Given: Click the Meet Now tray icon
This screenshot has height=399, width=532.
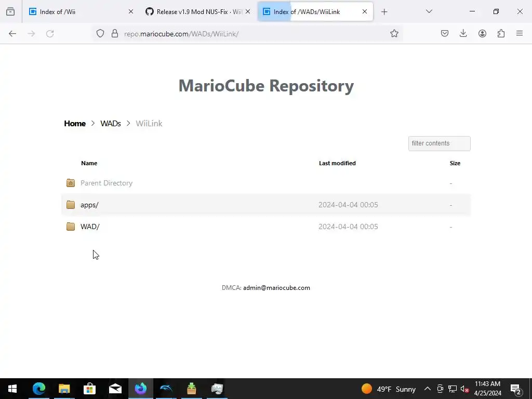Looking at the screenshot, I should [440, 389].
